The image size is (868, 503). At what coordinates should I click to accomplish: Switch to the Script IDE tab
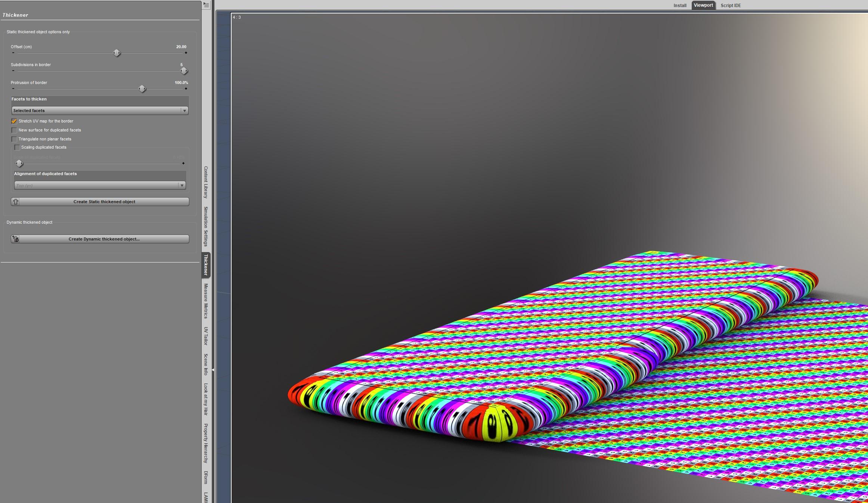(731, 5)
